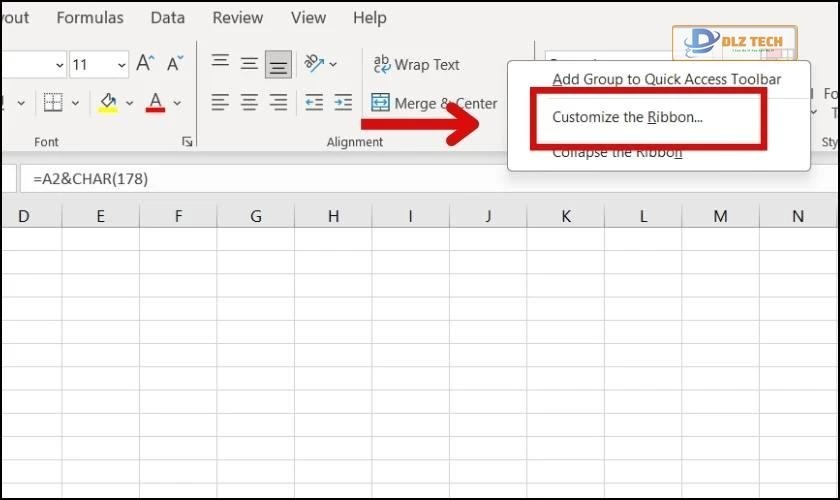Toggle Wrap Text on
840x500 pixels.
click(x=416, y=65)
